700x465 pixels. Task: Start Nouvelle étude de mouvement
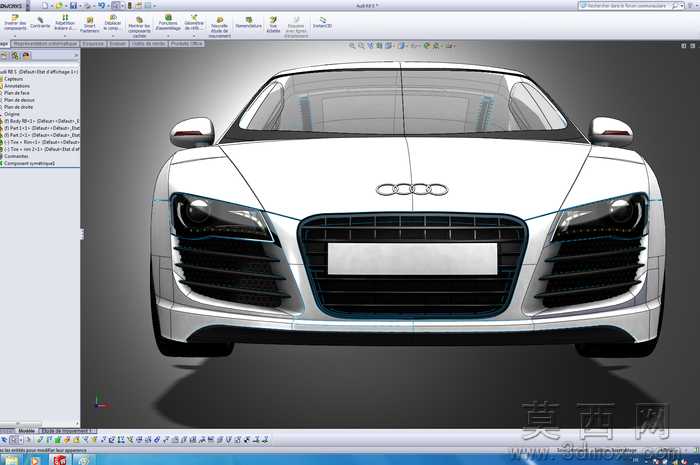[219, 27]
